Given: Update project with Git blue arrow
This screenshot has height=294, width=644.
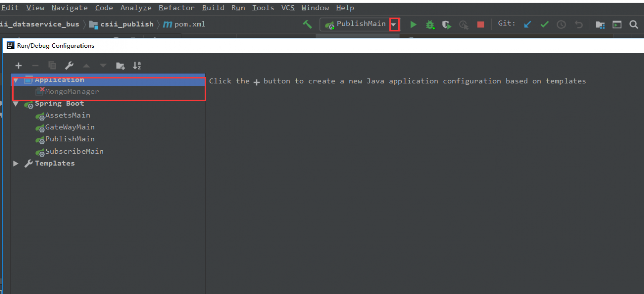Looking at the screenshot, I should 527,24.
